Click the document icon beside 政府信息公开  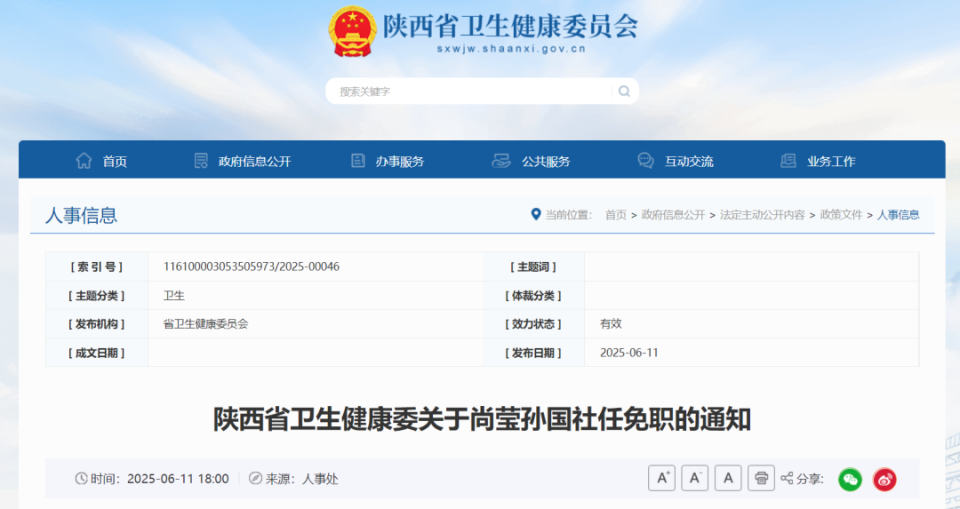(x=201, y=160)
